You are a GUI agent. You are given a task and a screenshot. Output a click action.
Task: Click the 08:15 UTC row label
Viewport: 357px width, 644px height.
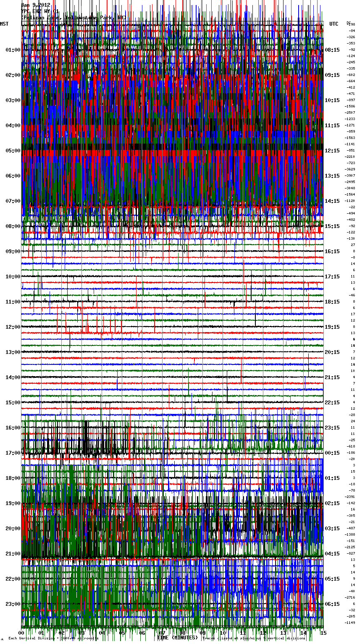click(x=332, y=50)
